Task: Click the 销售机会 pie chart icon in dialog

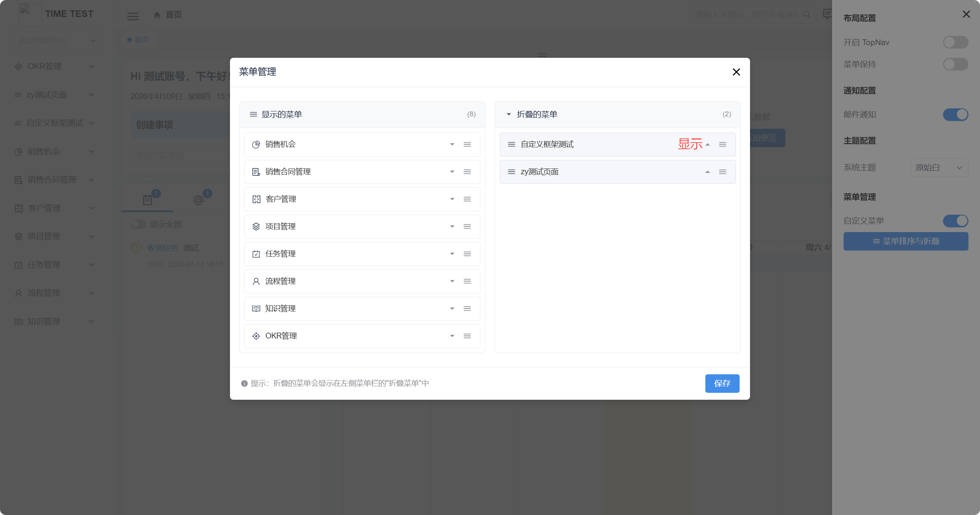Action: pyautogui.click(x=256, y=145)
